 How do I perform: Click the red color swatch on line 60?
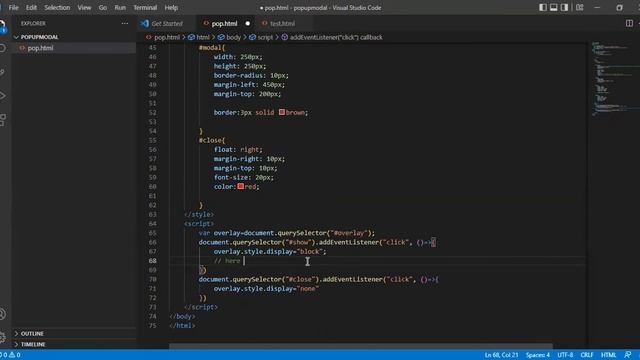coord(240,186)
